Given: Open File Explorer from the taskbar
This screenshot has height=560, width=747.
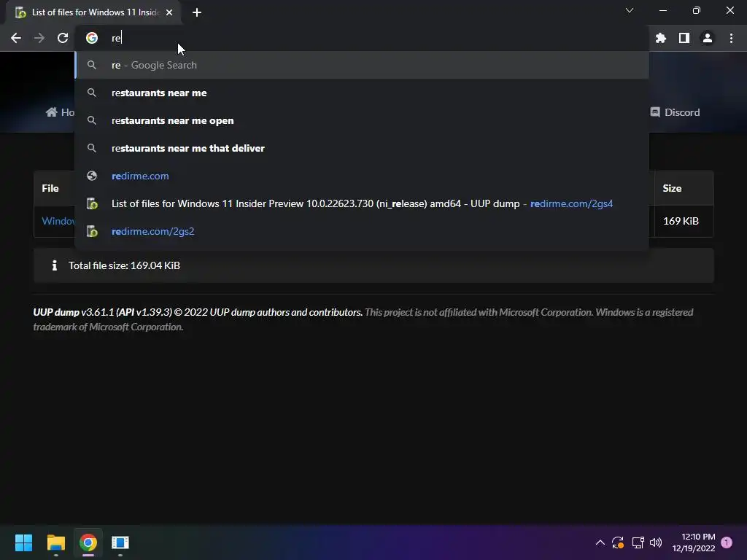Looking at the screenshot, I should [x=55, y=542].
